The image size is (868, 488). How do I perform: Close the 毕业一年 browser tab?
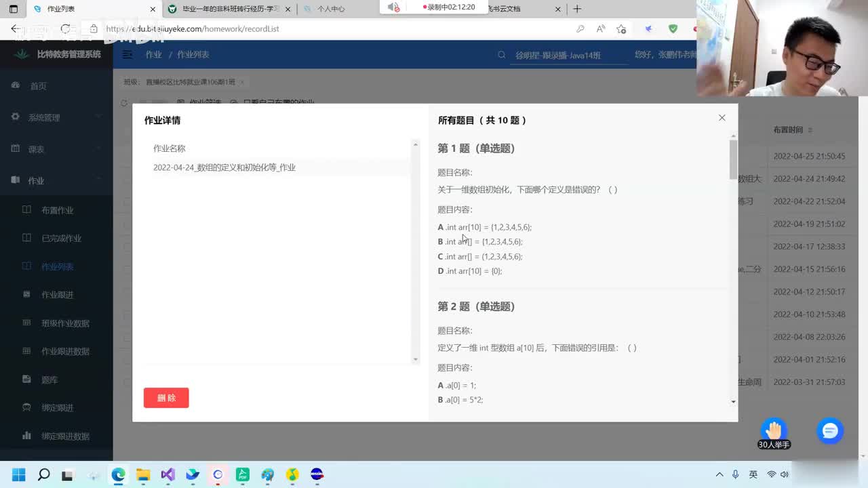pyautogui.click(x=288, y=9)
